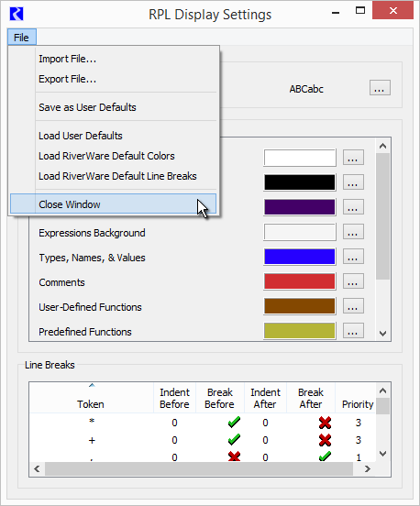
Task: Select the + token cell
Action: pyautogui.click(x=92, y=440)
